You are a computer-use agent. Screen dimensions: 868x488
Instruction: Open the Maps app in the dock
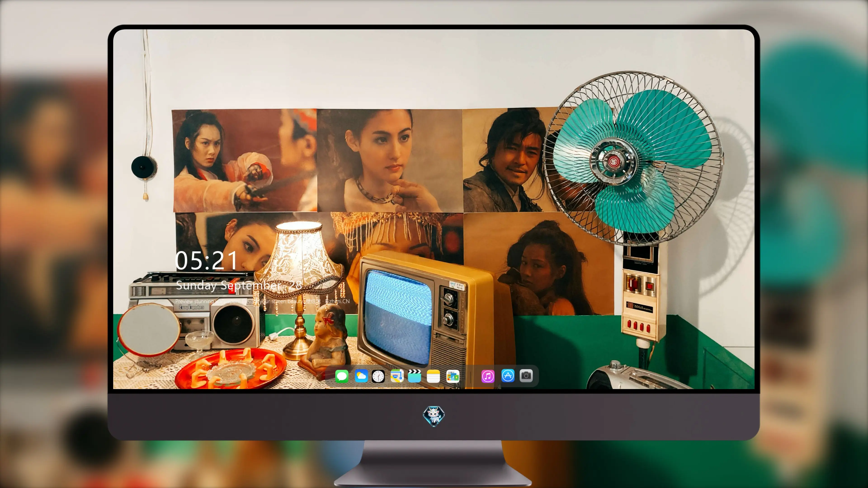coord(397,376)
